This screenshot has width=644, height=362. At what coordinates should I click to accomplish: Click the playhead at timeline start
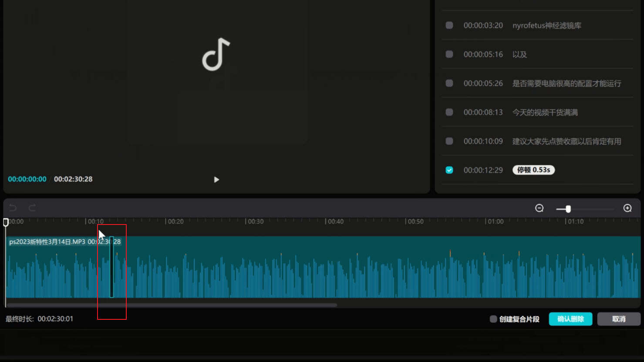pyautogui.click(x=6, y=222)
